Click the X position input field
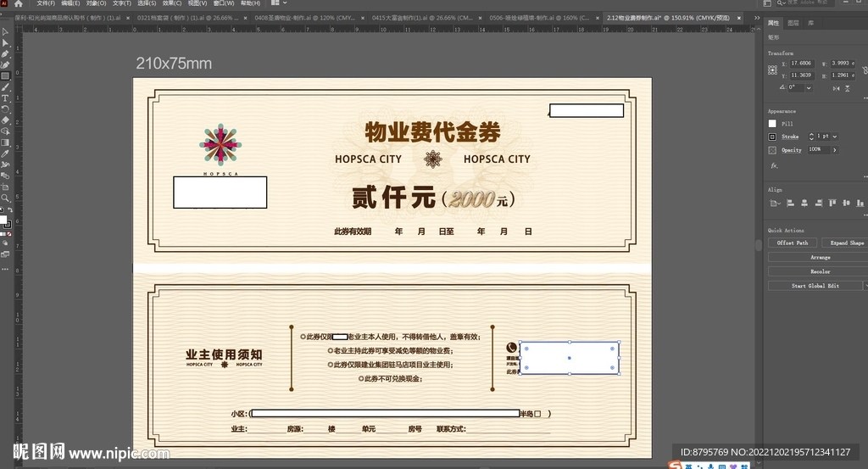Image resolution: width=868 pixels, height=469 pixels. [x=802, y=64]
